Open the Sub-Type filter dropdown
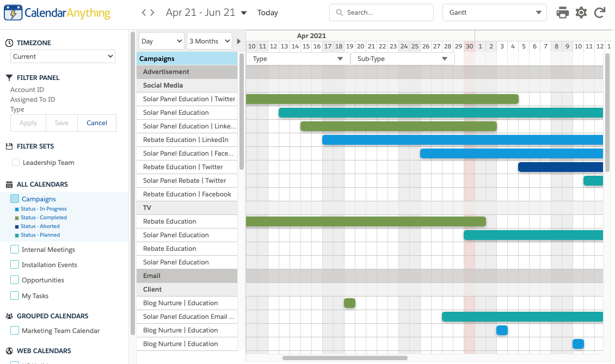Screen dimensions: 615x364 402,59
